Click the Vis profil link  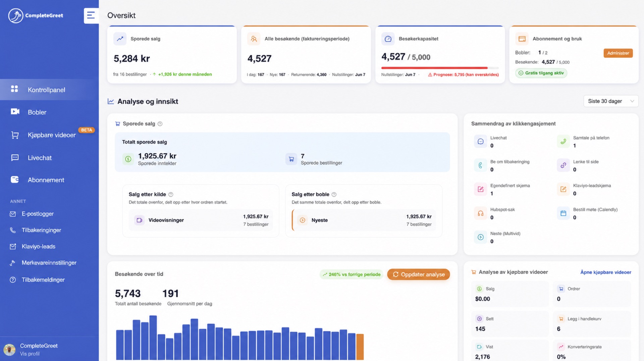[30, 354]
